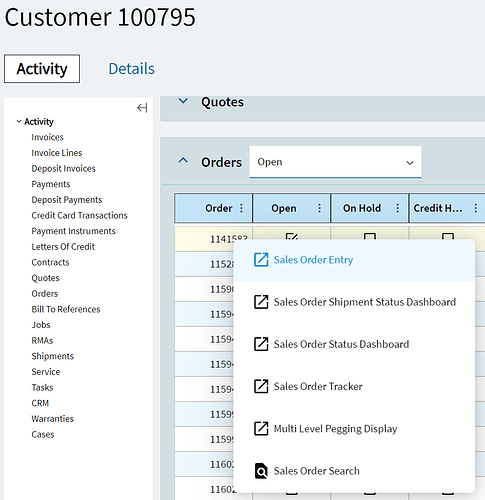Collapse the navigation panel with arrow icon
This screenshot has height=500, width=485.
point(142,108)
